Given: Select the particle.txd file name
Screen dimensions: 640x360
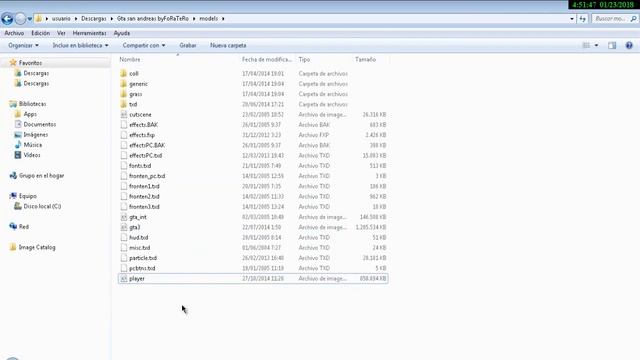Looking at the screenshot, I should [x=143, y=258].
